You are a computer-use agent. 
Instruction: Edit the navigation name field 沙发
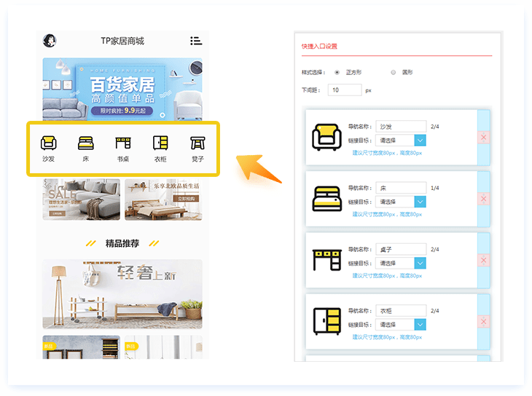401,127
